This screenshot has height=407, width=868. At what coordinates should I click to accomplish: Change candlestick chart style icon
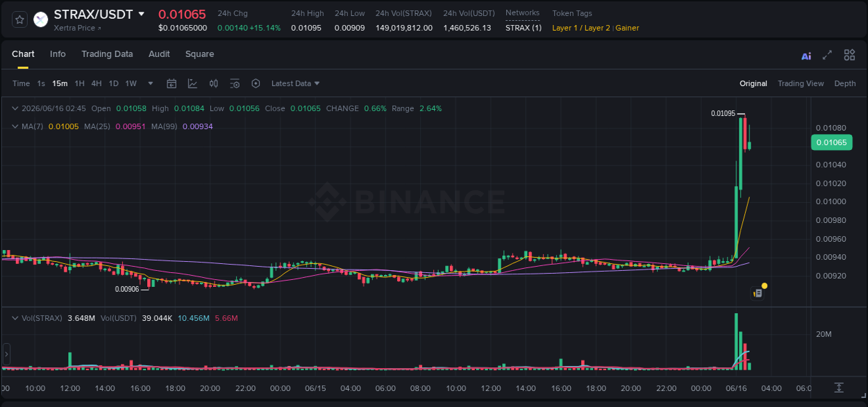[214, 83]
